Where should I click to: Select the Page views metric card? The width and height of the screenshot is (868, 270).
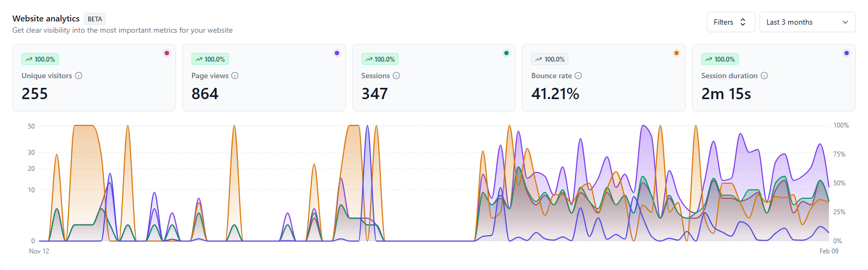[264, 78]
